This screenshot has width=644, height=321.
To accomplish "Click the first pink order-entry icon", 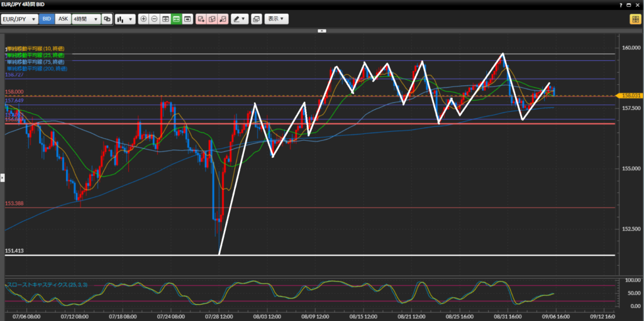I will point(201,19).
